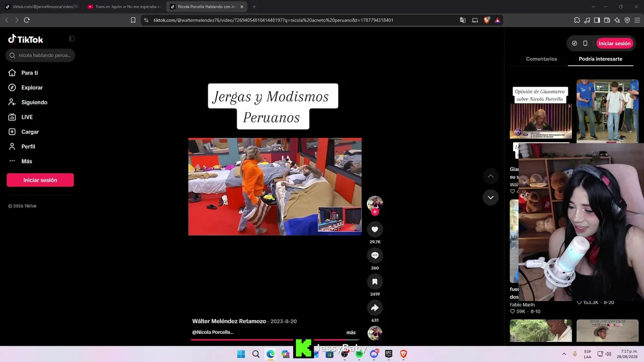Expand the description with "más"
Screen dimensions: 644x362
click(x=351, y=332)
